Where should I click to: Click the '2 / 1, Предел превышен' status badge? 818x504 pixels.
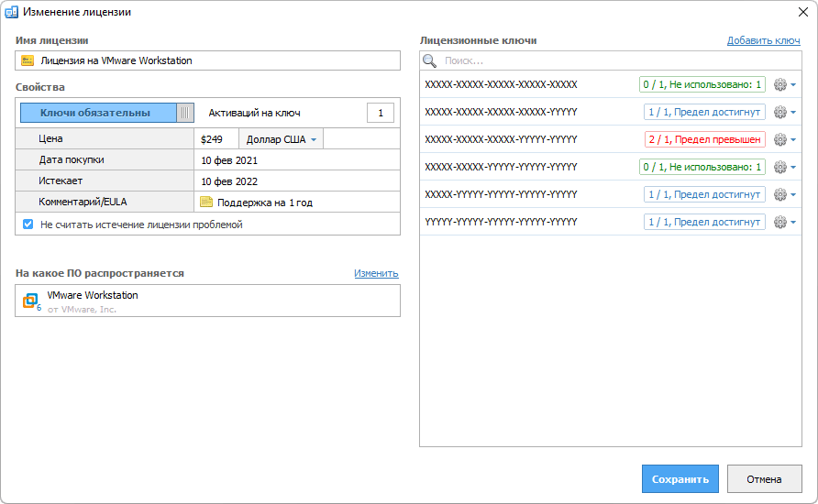click(703, 139)
